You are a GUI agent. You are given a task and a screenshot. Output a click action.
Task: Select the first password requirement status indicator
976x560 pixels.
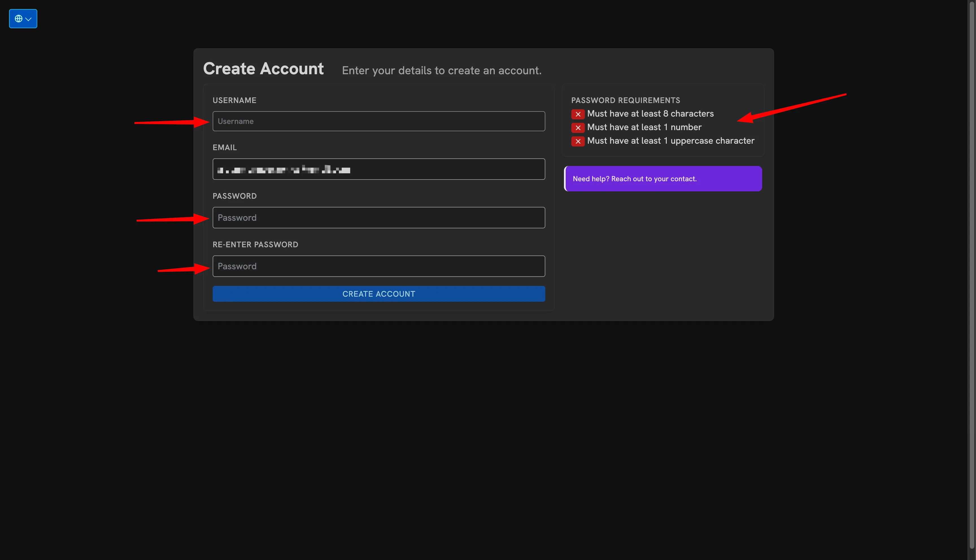pyautogui.click(x=578, y=114)
